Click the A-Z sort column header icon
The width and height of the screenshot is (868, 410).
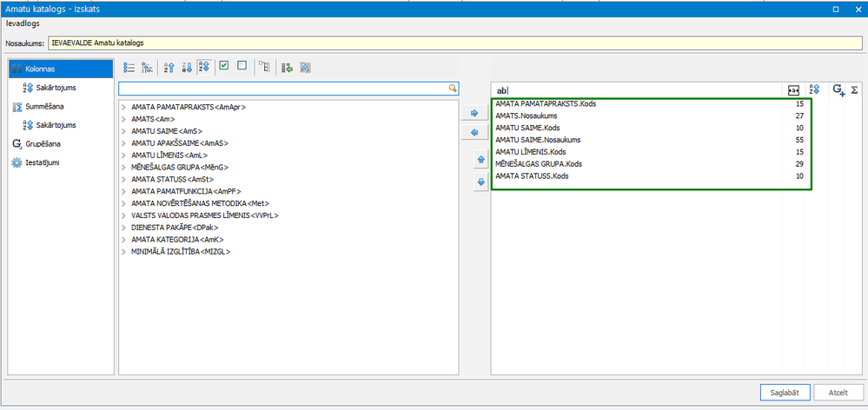[x=813, y=89]
